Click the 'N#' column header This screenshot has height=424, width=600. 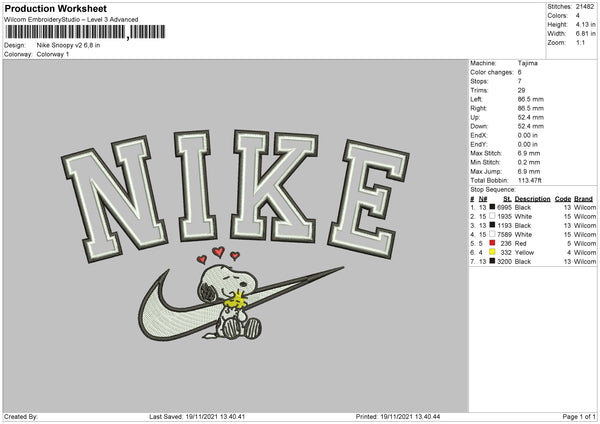(x=483, y=199)
